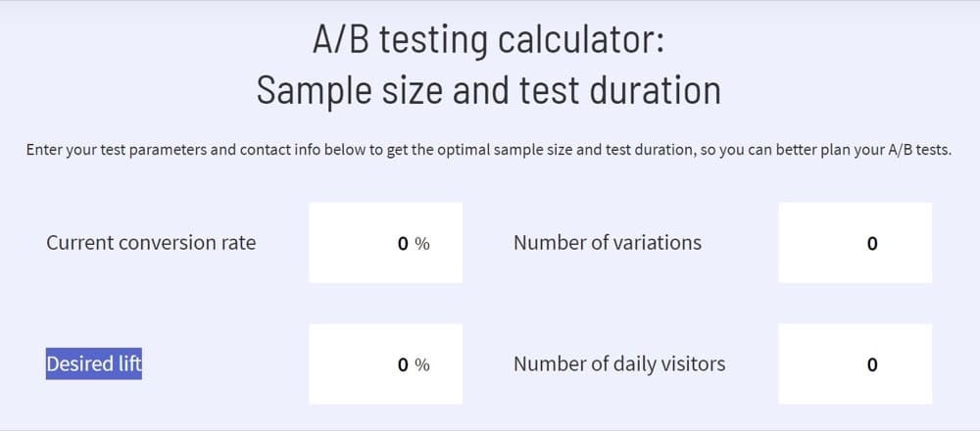Click the instruction paragraph about test parameters

click(x=489, y=151)
